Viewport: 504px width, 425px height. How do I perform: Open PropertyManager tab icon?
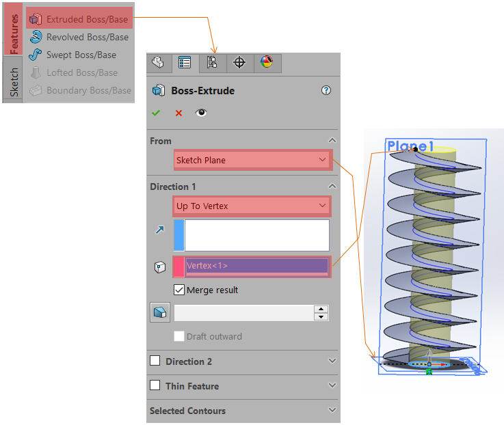tap(185, 63)
